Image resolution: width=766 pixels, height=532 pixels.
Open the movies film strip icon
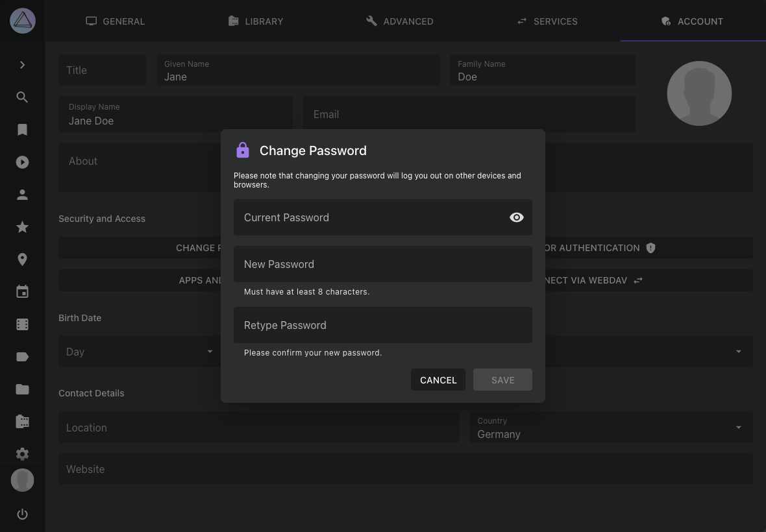point(22,324)
